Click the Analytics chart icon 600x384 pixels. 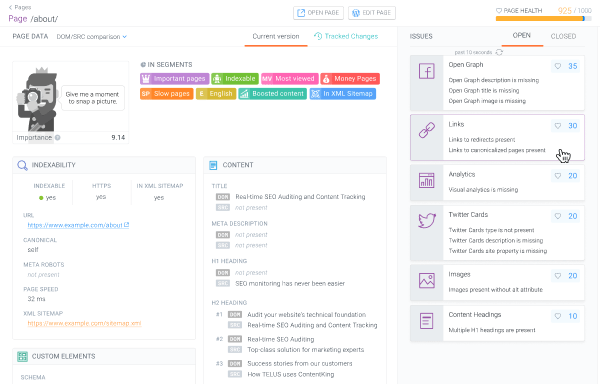427,180
